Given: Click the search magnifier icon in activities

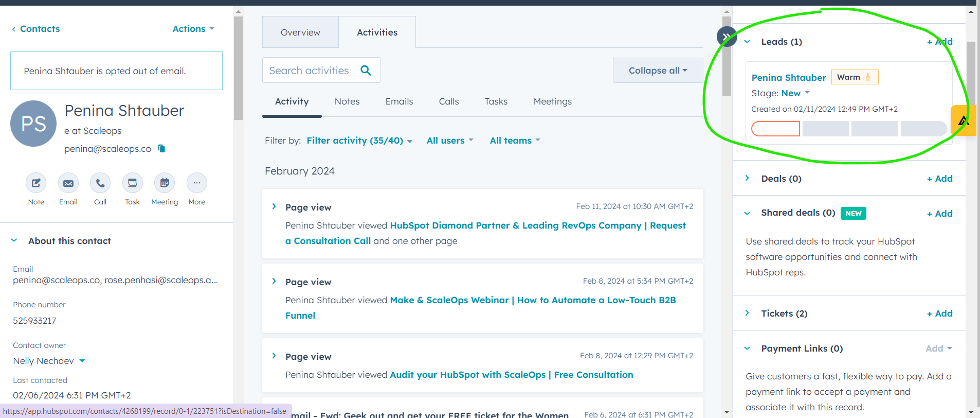Looking at the screenshot, I should point(366,70).
